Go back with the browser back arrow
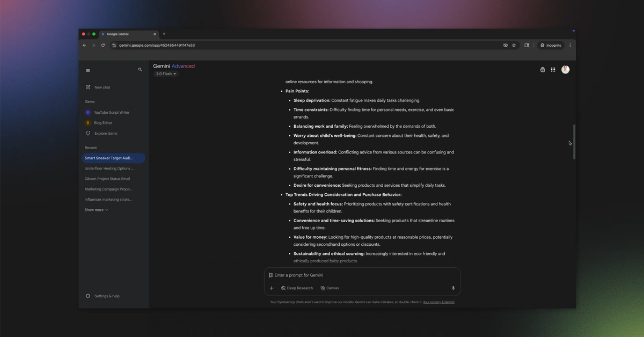The width and height of the screenshot is (644, 337). [84, 46]
